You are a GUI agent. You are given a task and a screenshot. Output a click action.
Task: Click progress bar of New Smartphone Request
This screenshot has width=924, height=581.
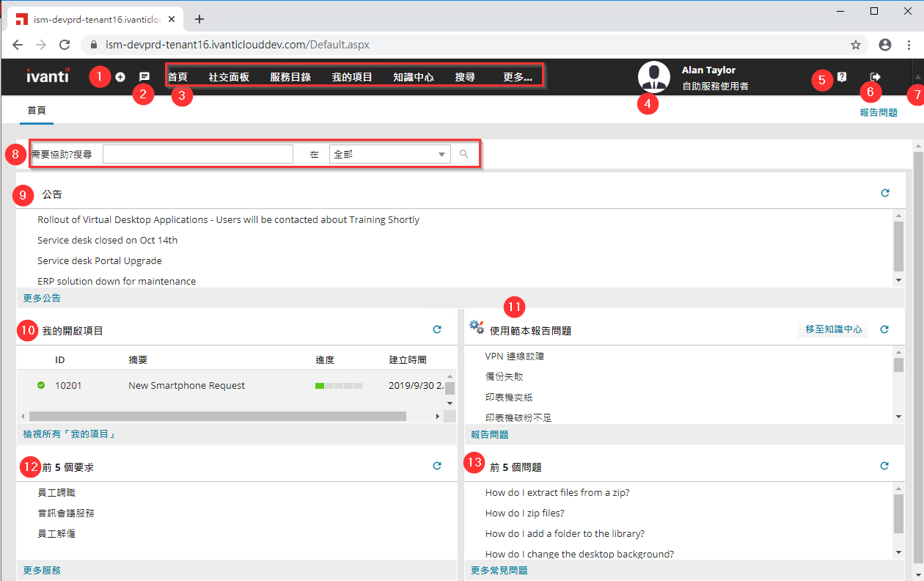click(338, 386)
